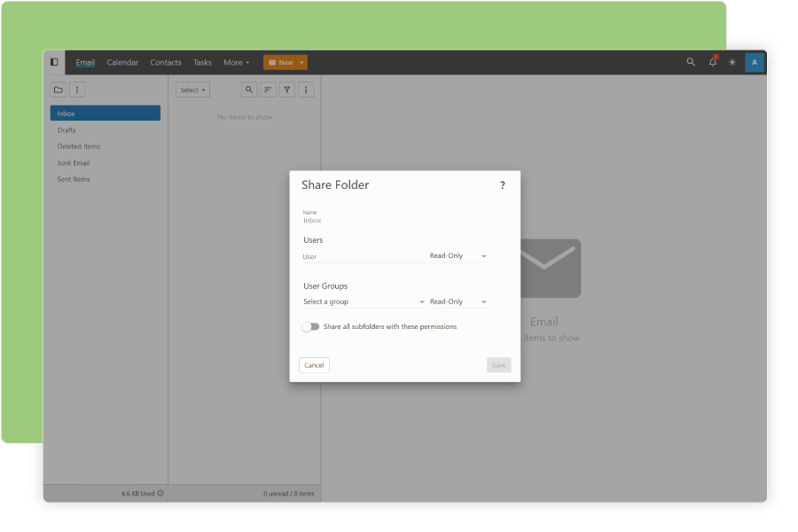This screenshot has height=532, width=798.
Task: Open the search magnifier in the top bar
Action: point(691,62)
